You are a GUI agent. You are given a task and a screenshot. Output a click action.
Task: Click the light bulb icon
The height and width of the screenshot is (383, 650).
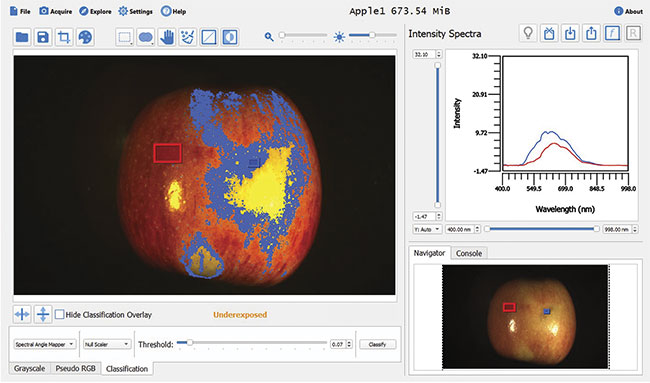528,33
